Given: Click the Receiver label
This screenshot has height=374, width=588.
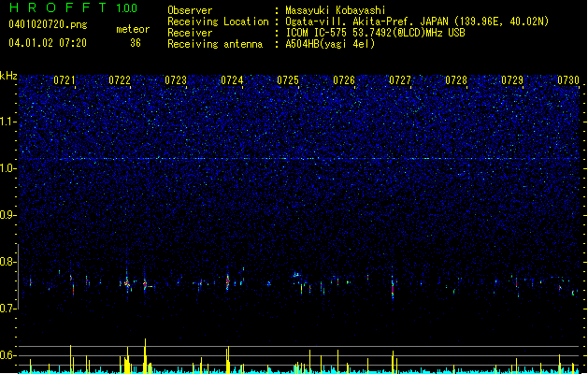Looking at the screenshot, I should pos(190,33).
